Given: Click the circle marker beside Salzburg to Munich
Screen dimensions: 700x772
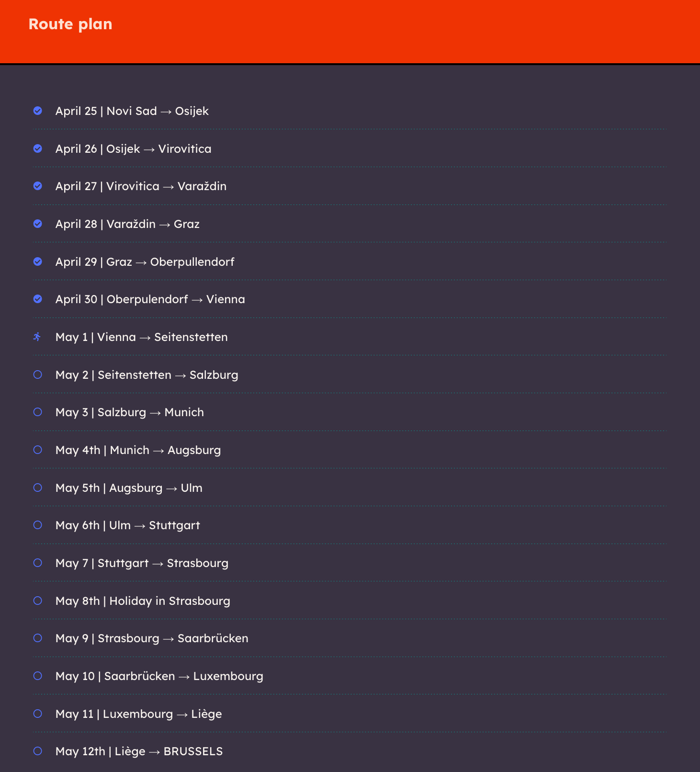Looking at the screenshot, I should pos(38,412).
